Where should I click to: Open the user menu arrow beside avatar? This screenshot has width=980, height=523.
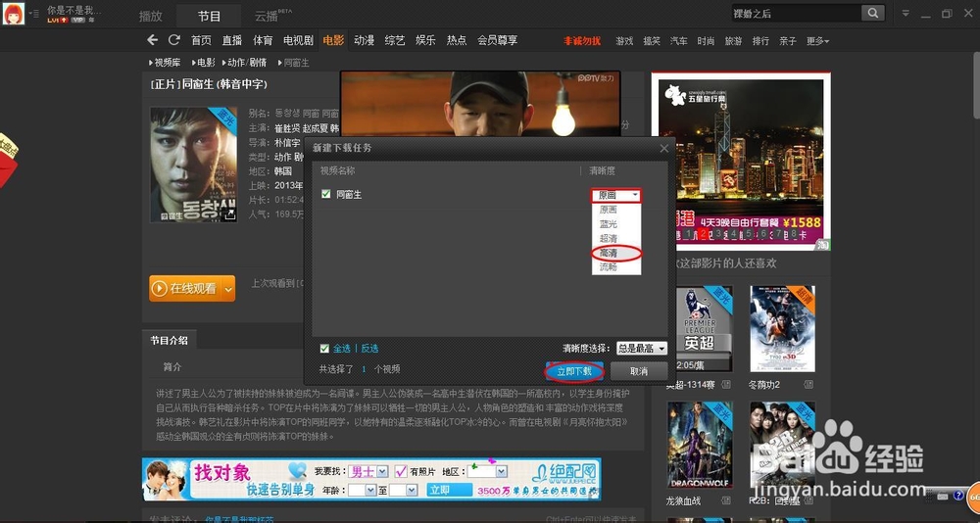click(32, 13)
